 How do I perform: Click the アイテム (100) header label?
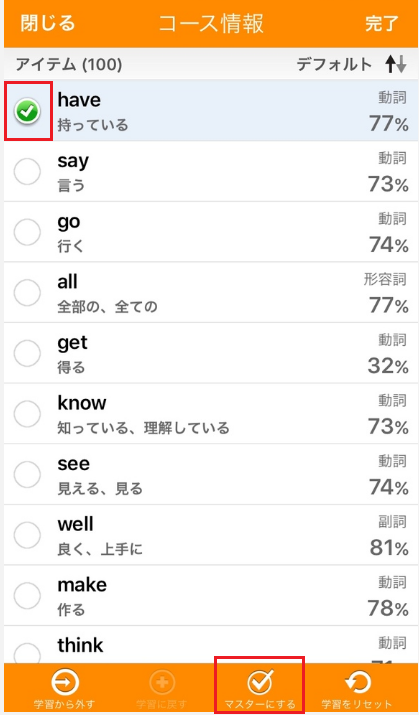click(69, 65)
